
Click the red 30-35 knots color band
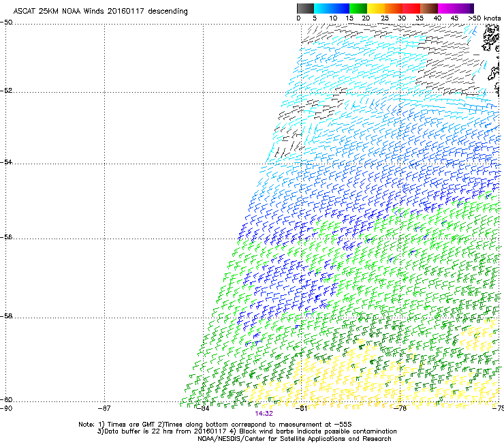pos(411,8)
